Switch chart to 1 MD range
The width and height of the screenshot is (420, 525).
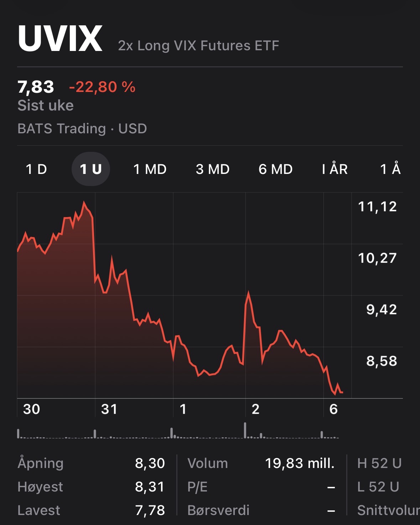(150, 169)
